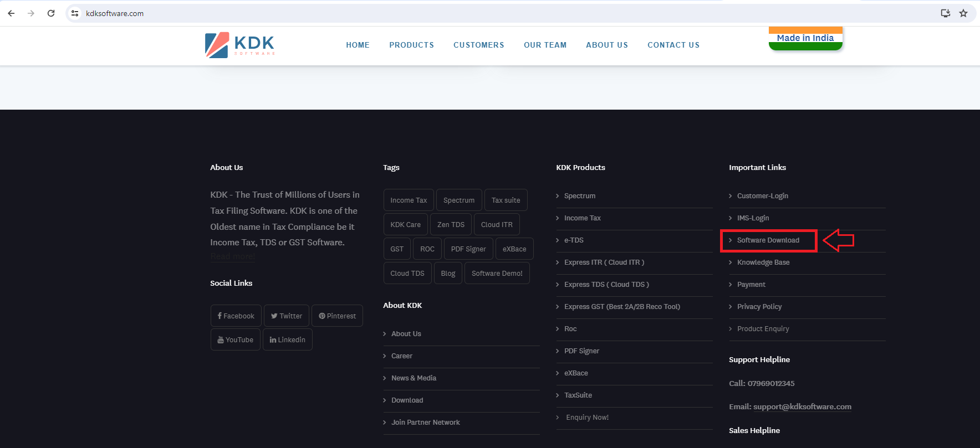Open the TaxSuite product link
This screenshot has height=448, width=980.
coord(578,395)
